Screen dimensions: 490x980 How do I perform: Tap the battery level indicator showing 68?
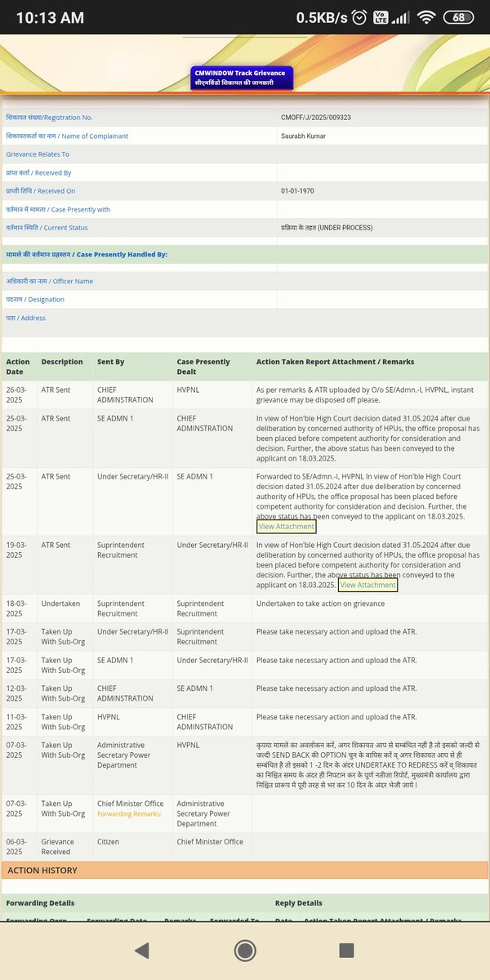pos(459,17)
